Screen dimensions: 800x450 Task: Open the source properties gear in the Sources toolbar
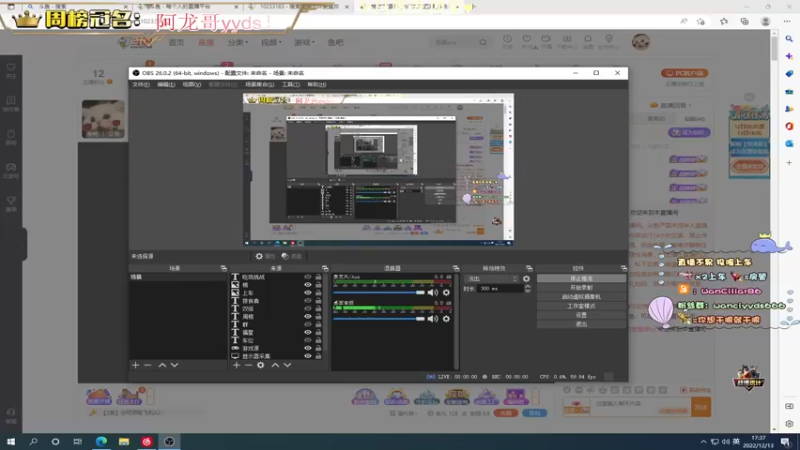(261, 365)
